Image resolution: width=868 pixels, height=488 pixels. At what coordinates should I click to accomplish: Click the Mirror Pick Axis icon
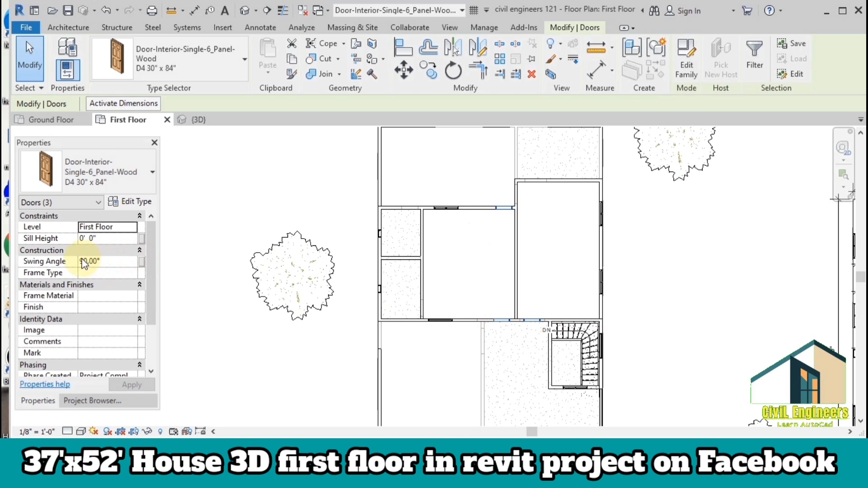(453, 47)
